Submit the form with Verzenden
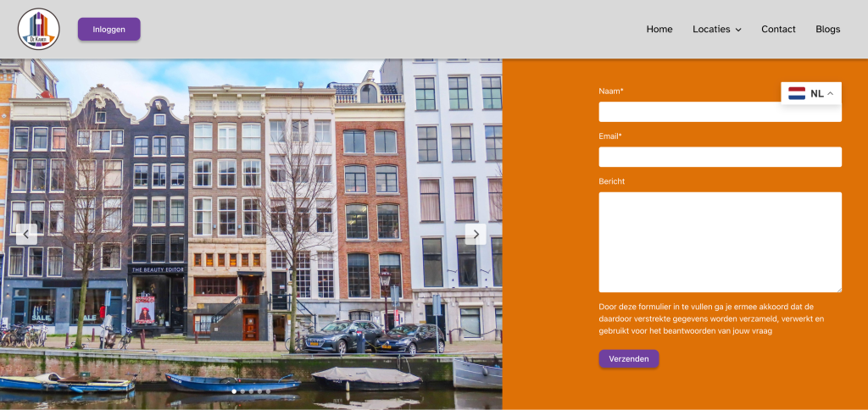 tap(628, 358)
